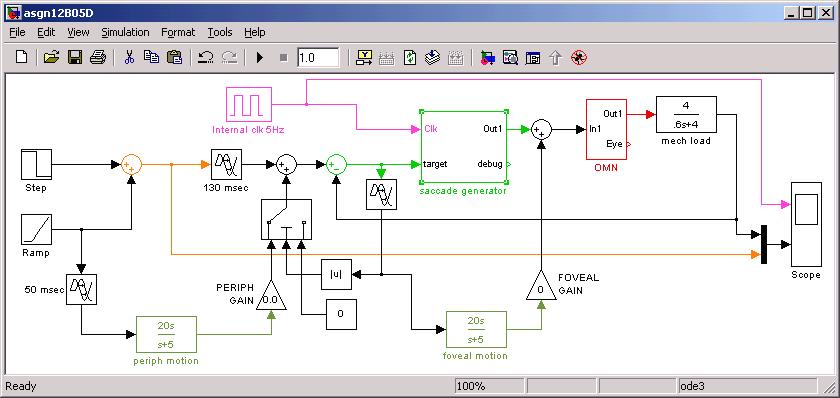Open the Tools menu

tap(220, 32)
